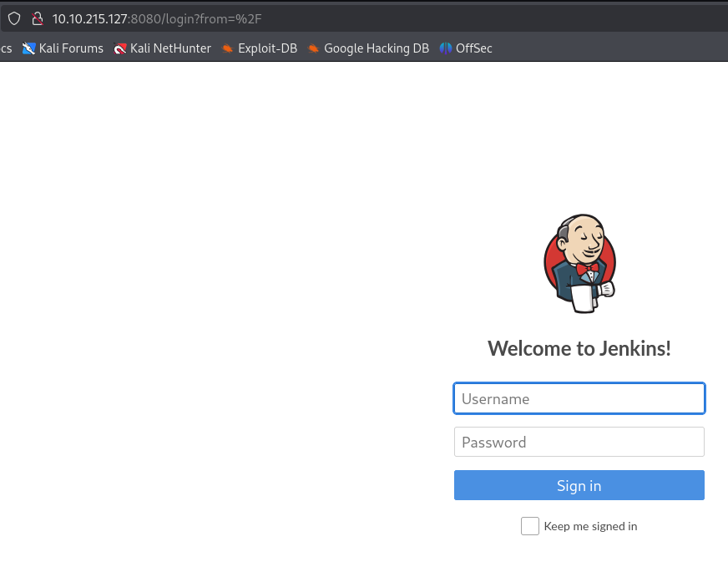The width and height of the screenshot is (728, 577).
Task: Select the address bar URL text
Action: click(x=157, y=18)
